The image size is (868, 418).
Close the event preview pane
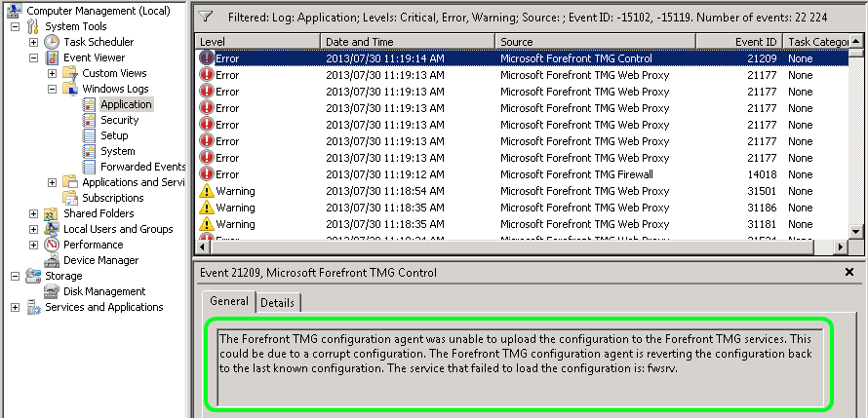849,272
